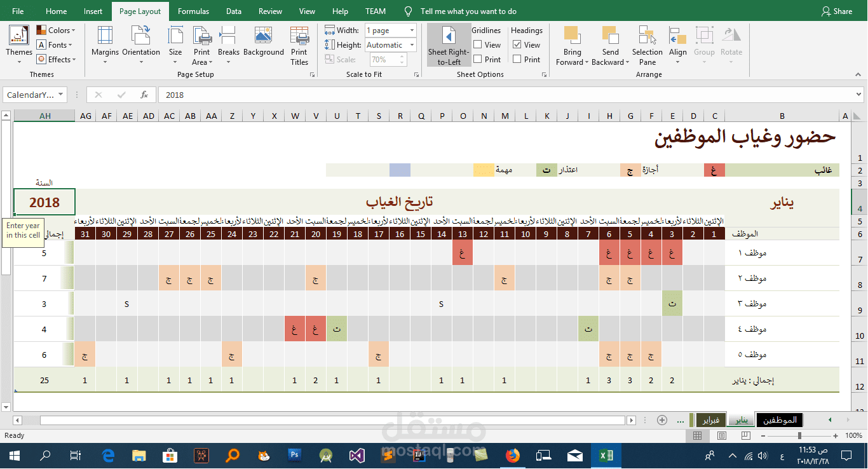
Task: Click the orange ج legend swatch
Action: coord(630,170)
